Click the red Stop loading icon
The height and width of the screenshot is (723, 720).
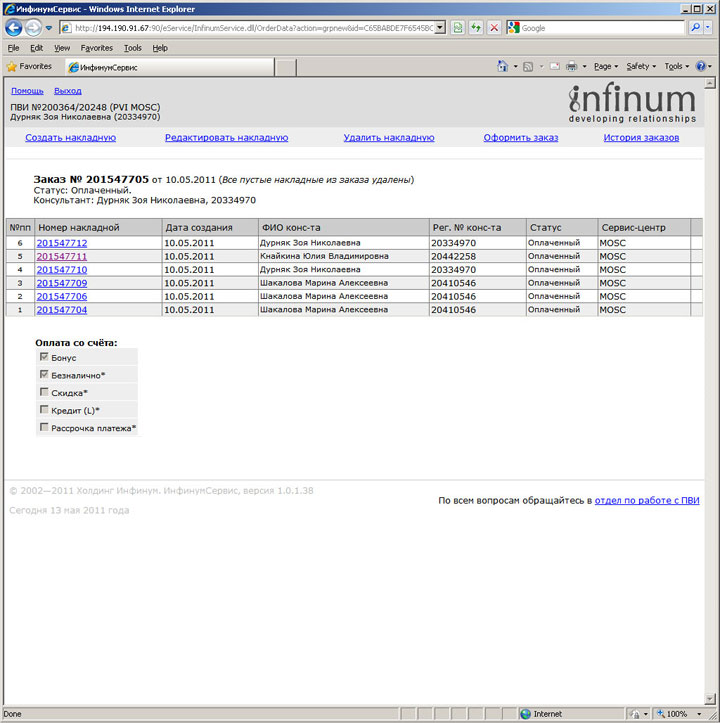pos(494,28)
